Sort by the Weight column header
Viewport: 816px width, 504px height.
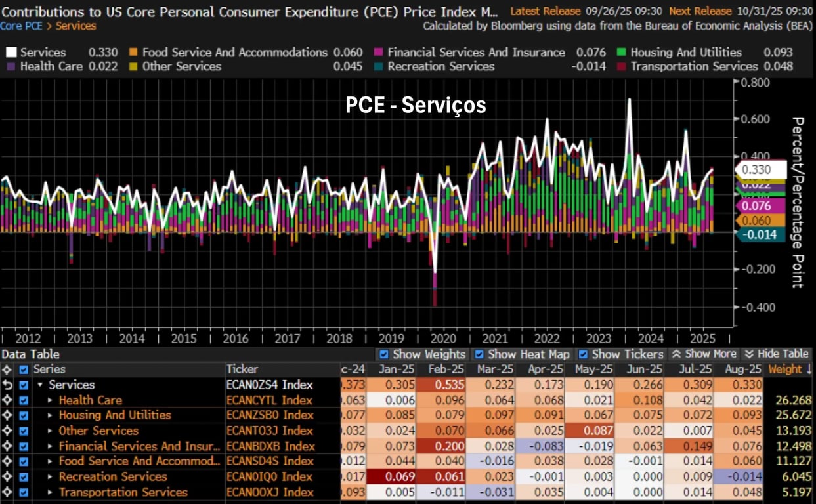pos(788,369)
